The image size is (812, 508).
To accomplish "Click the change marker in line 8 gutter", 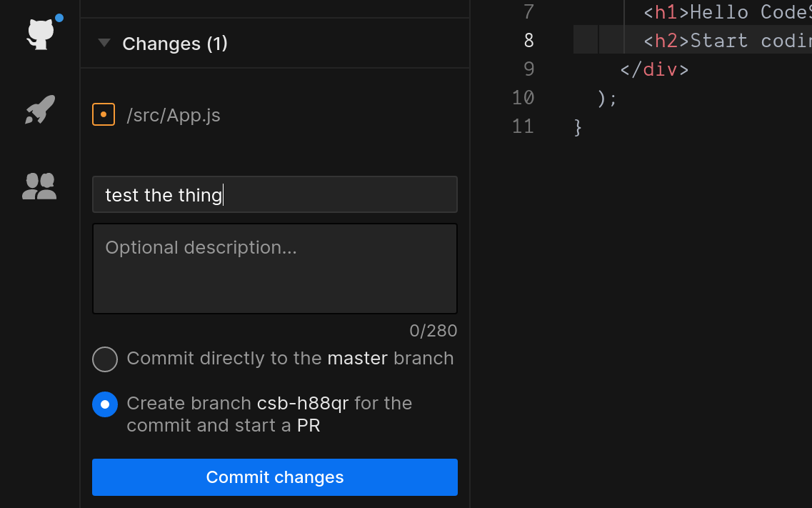I will coord(584,40).
